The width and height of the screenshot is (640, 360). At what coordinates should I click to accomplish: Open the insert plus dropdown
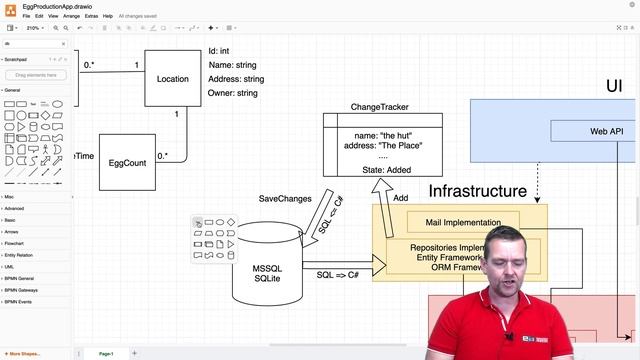(x=213, y=28)
